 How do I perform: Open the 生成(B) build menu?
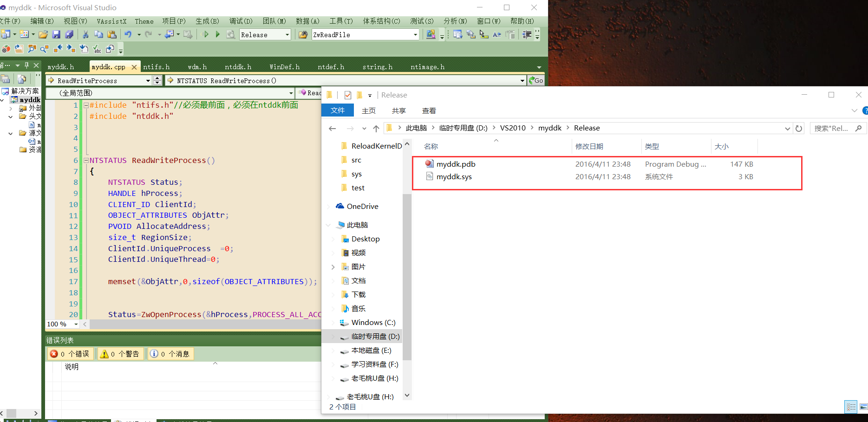point(207,21)
